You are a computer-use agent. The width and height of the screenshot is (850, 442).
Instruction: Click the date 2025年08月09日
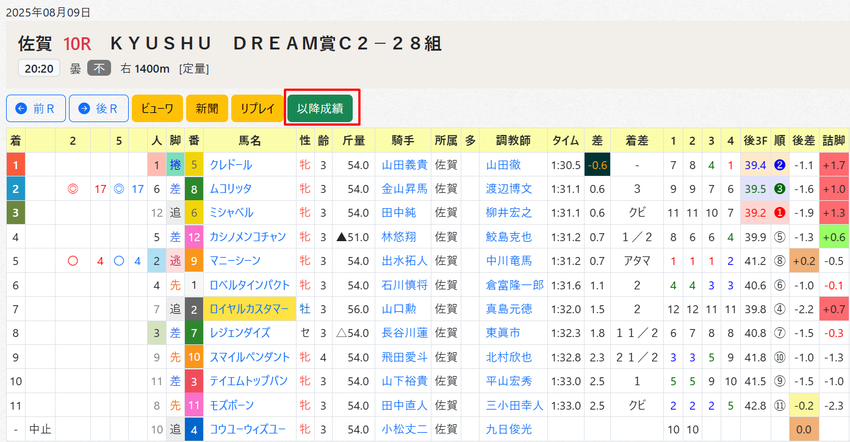point(48,12)
